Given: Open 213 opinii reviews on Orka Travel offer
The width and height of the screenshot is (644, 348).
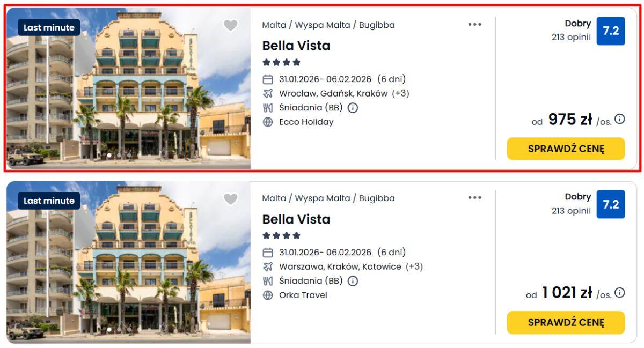Looking at the screenshot, I should pos(571,211).
